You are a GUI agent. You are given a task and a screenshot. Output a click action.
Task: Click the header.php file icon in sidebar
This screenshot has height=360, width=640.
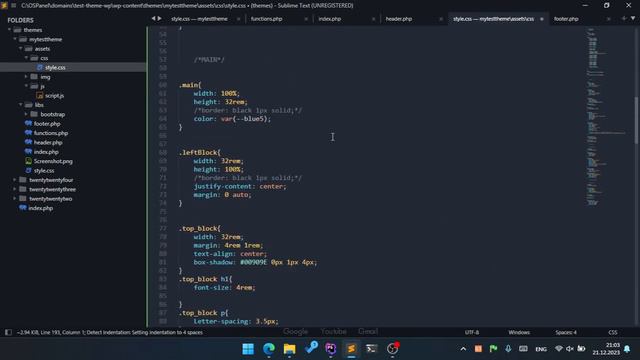pos(28,142)
